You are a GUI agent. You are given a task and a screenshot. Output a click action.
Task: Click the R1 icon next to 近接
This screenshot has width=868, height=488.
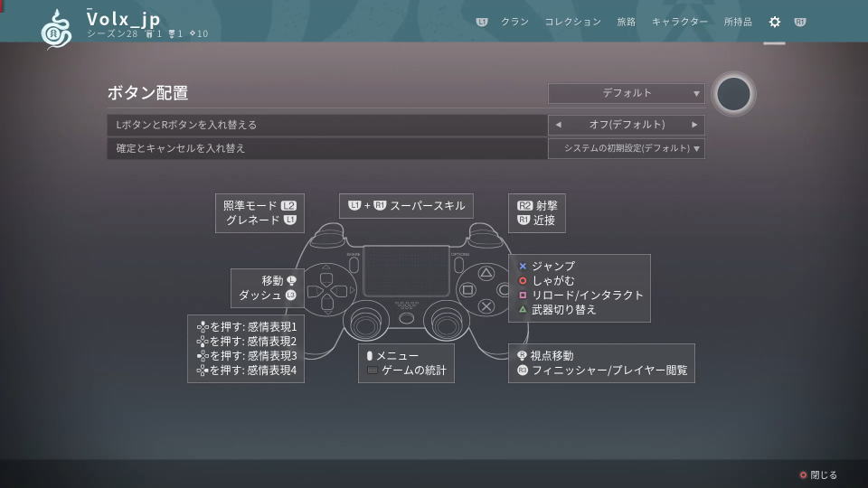524,220
